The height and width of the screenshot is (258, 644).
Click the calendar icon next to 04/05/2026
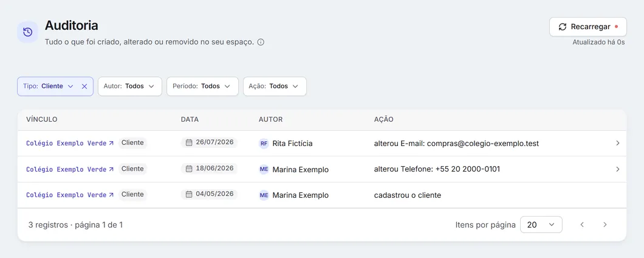point(189,194)
